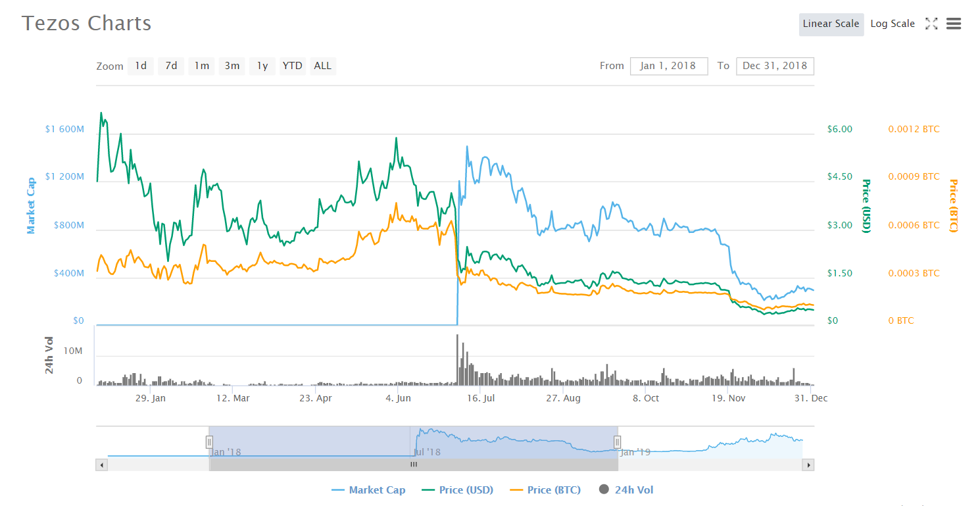Toggle Price (USD) series in legend

(457, 490)
